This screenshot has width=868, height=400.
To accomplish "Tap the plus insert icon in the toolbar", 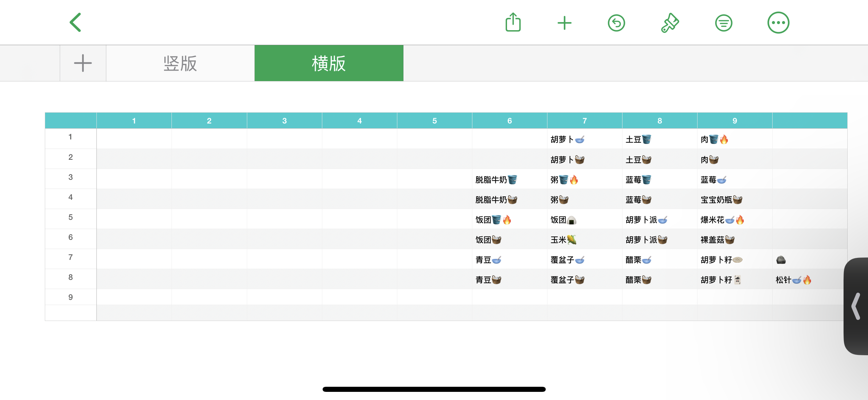I will click(564, 23).
